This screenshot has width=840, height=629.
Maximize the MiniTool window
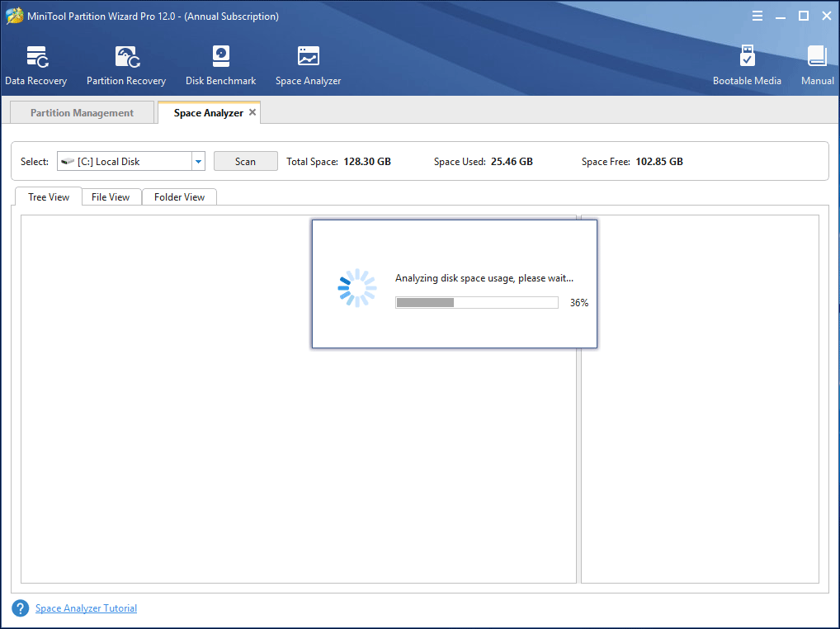click(804, 16)
